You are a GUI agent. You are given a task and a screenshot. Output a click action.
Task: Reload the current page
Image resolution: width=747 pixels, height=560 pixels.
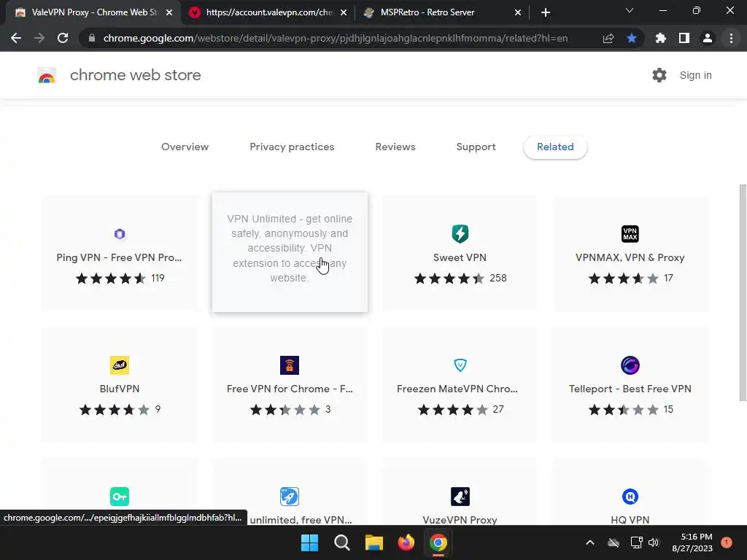point(63,38)
